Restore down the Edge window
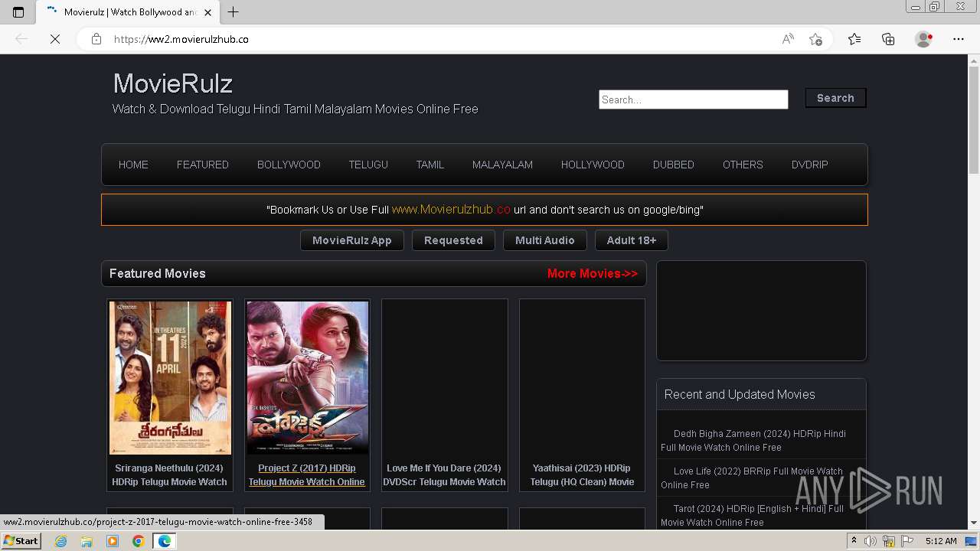This screenshot has height=551, width=980. 935,7
